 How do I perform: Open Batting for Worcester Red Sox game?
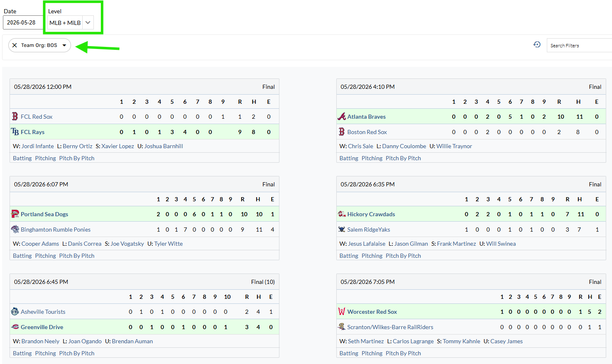349,353
